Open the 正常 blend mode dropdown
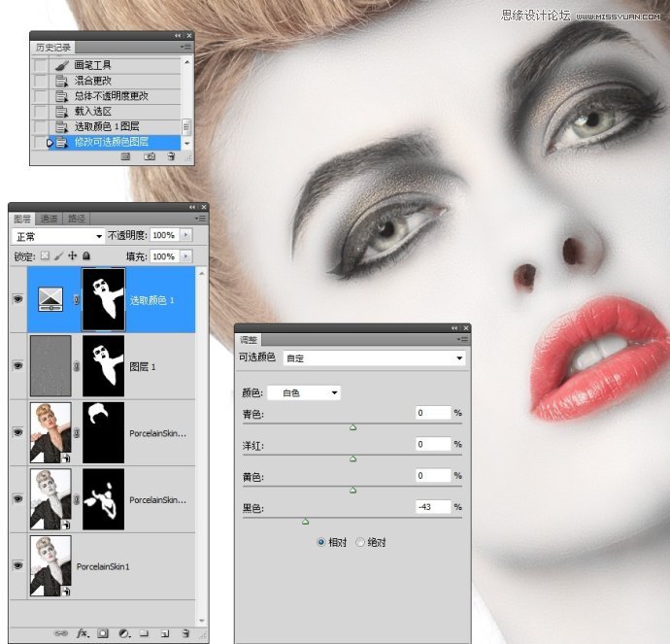The height and width of the screenshot is (644, 670). click(59, 236)
